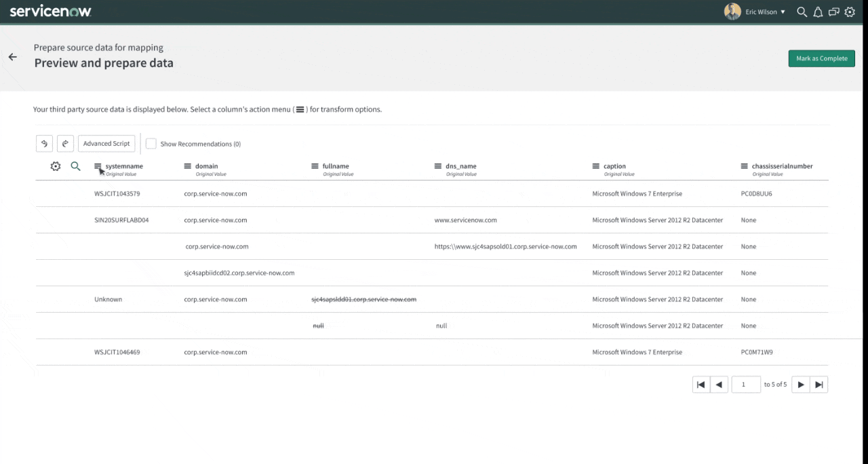This screenshot has width=868, height=464.
Task: Click the null dns_name cell
Action: pyautogui.click(x=441, y=326)
